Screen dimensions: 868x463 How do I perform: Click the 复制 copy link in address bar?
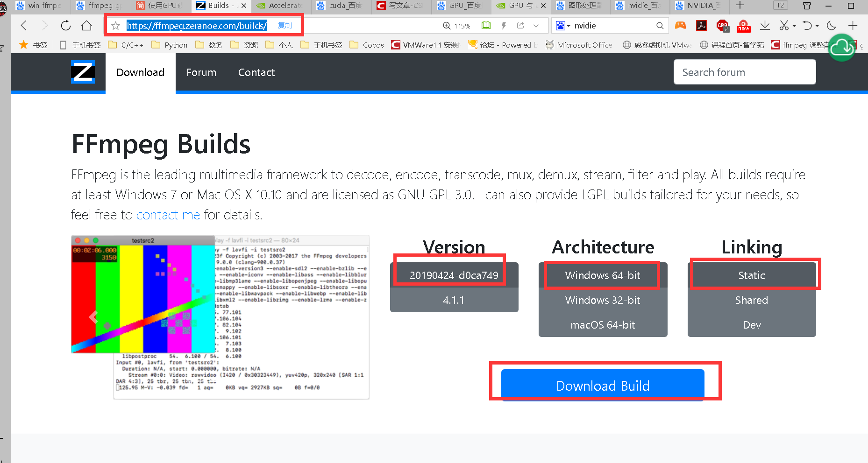click(285, 26)
